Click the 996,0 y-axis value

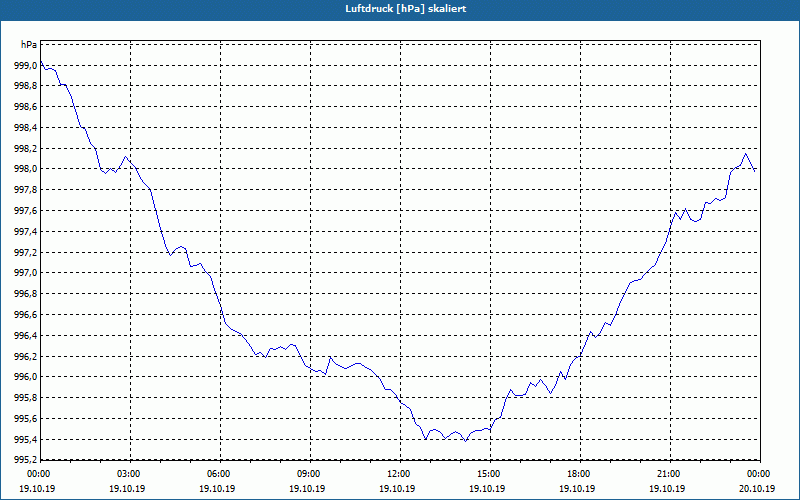point(25,378)
